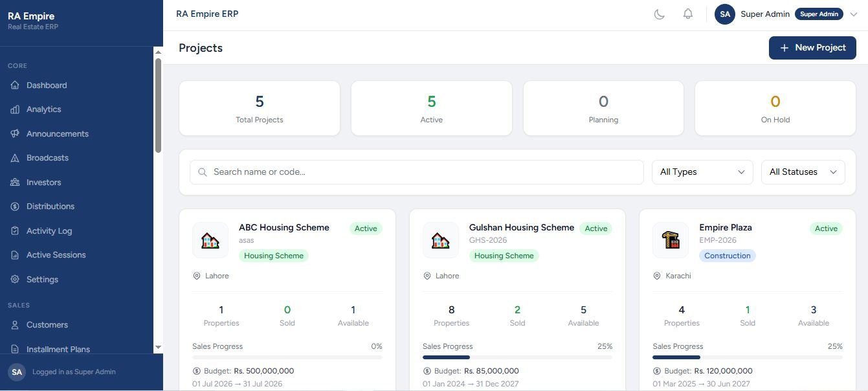Click Gulshan Housing Scheme sales progress bar
Viewport: 868px width, 391px height.
point(517,357)
